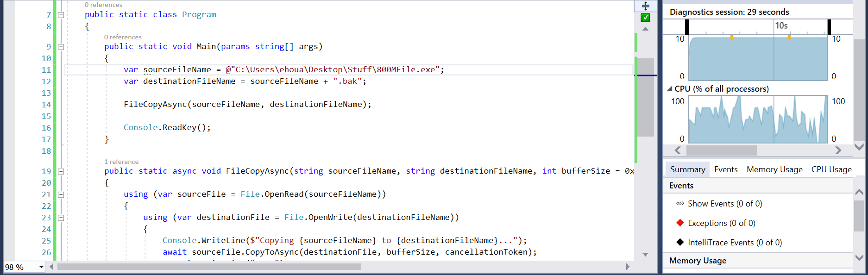Open the Memory Usage tab
This screenshot has height=275, width=868.
[x=774, y=169]
